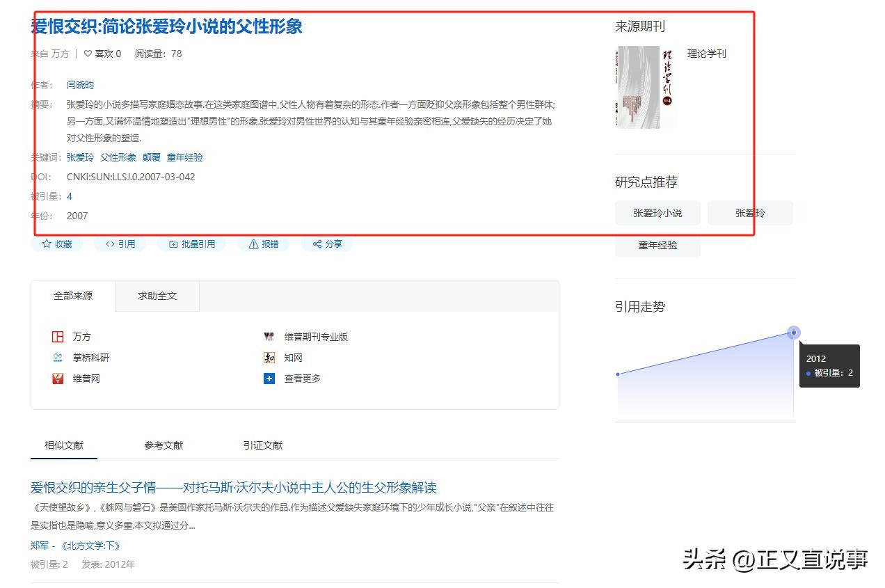This screenshot has width=885, height=588.
Task: Click keyword 父性形象 link
Action: (x=118, y=157)
